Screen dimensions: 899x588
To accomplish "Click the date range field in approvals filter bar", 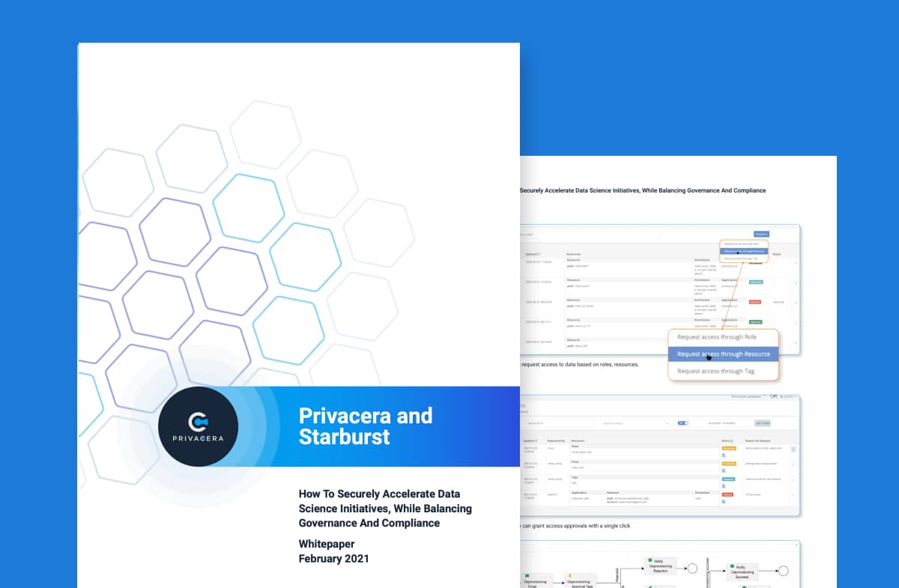I will 721,423.
